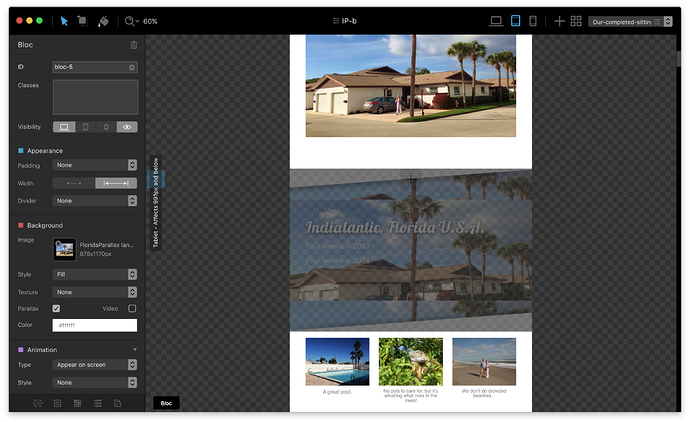
Task: Toggle the eye visibility button
Action: (x=126, y=127)
